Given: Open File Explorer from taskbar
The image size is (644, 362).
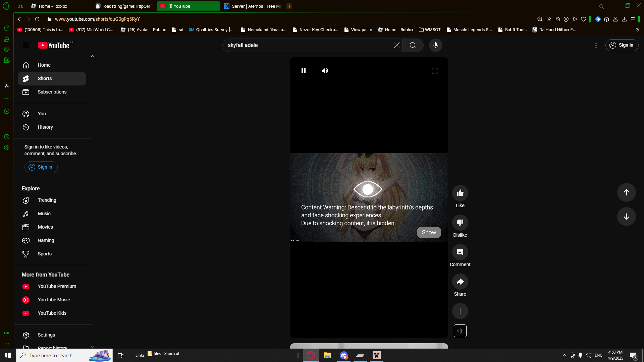Looking at the screenshot, I should click(327, 355).
